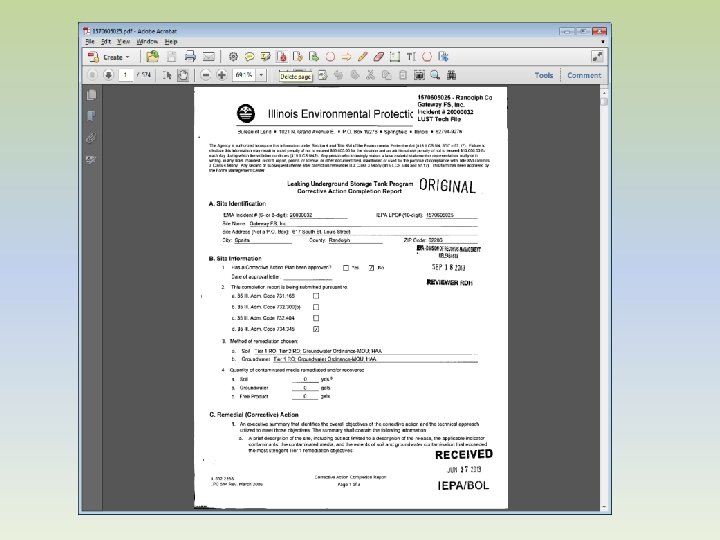Open the View menu
The width and height of the screenshot is (720, 540).
(x=123, y=41)
